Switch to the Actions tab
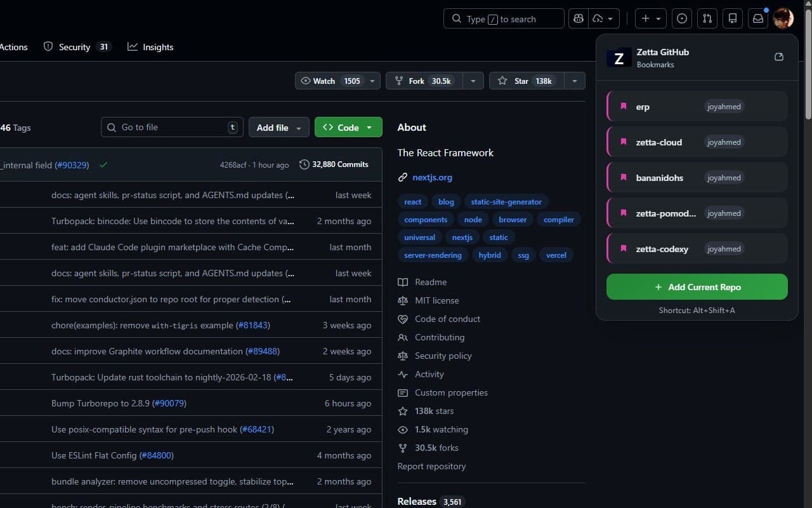 tap(13, 47)
